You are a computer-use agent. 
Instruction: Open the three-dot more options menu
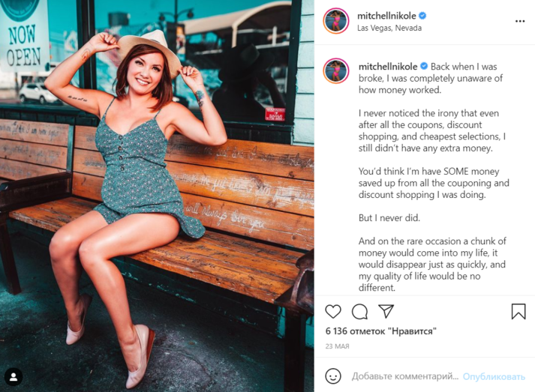tap(520, 21)
